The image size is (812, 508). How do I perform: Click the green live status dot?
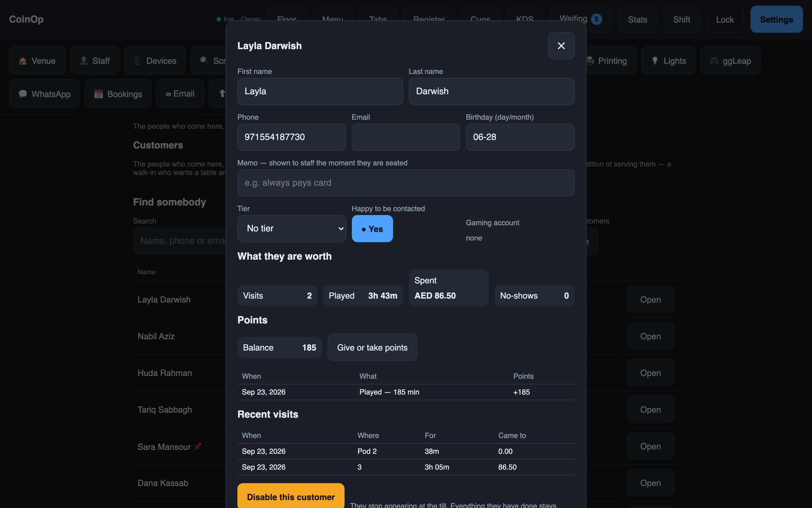coord(219,19)
